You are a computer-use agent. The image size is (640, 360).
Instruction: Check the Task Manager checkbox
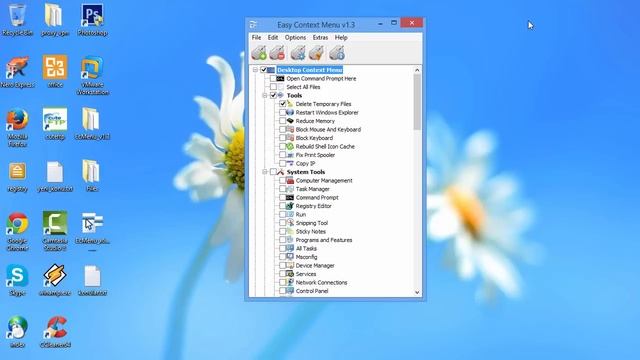click(x=282, y=189)
